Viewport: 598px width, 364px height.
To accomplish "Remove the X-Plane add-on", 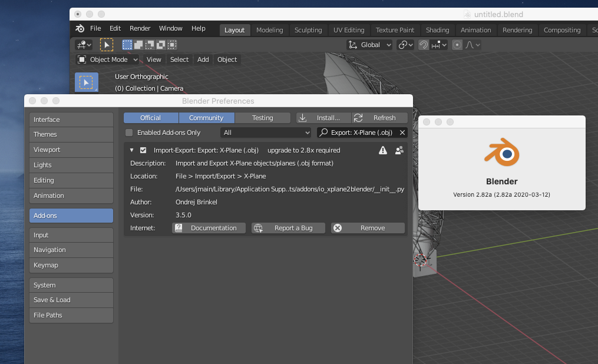I will 368,228.
